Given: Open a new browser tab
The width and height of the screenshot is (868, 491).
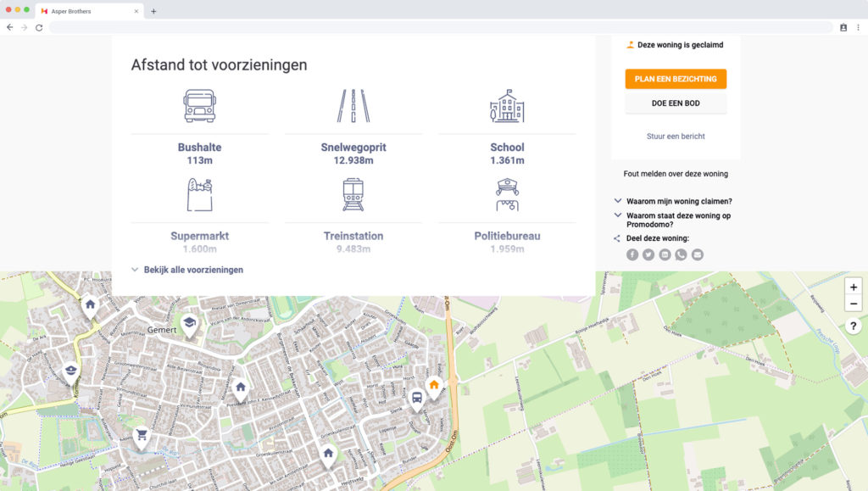Looking at the screenshot, I should pos(153,11).
